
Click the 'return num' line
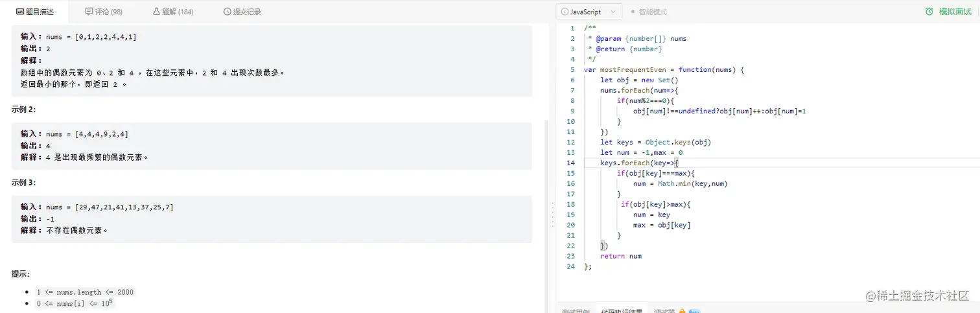coord(621,256)
